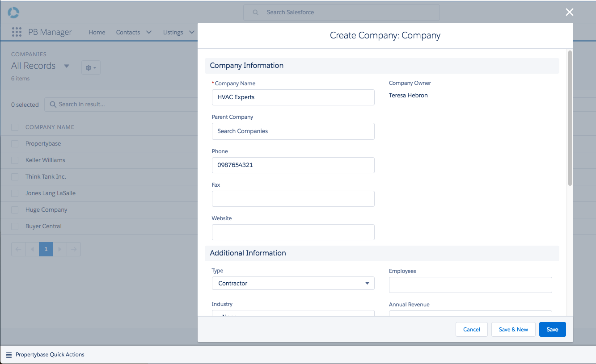Open the Buyer Central company link
This screenshot has width=596, height=364.
(44, 226)
